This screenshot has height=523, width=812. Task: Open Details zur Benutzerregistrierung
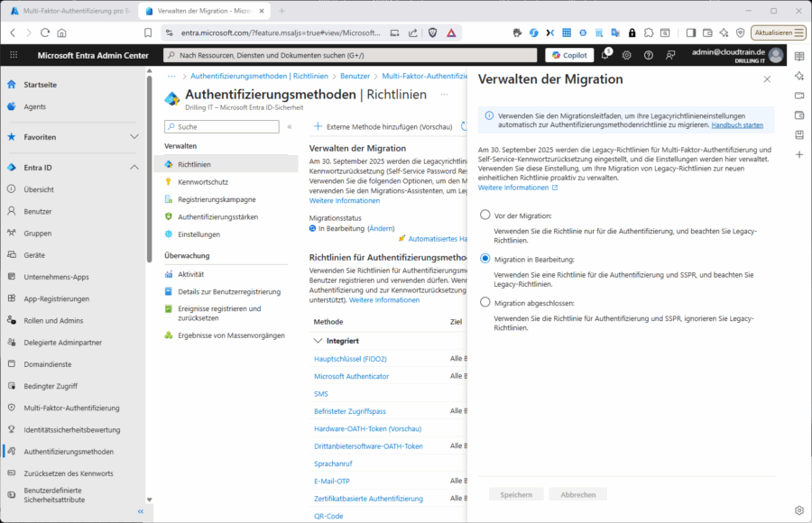[x=229, y=292]
